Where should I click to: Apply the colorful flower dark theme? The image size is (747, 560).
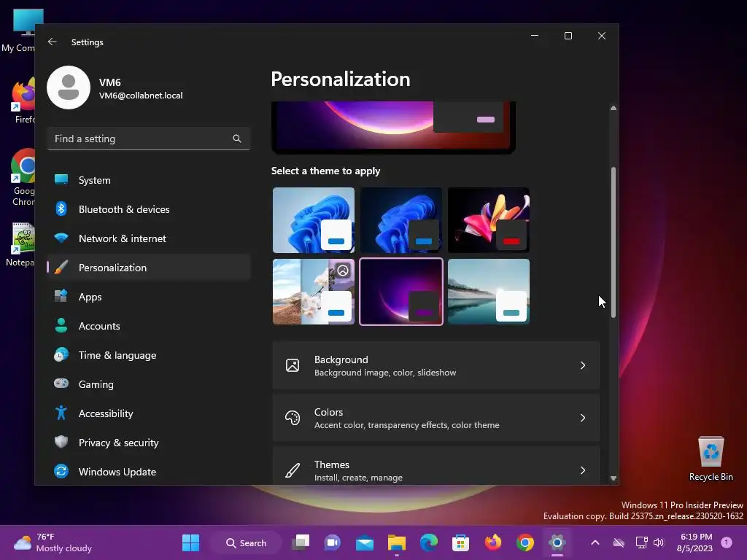[x=489, y=220]
